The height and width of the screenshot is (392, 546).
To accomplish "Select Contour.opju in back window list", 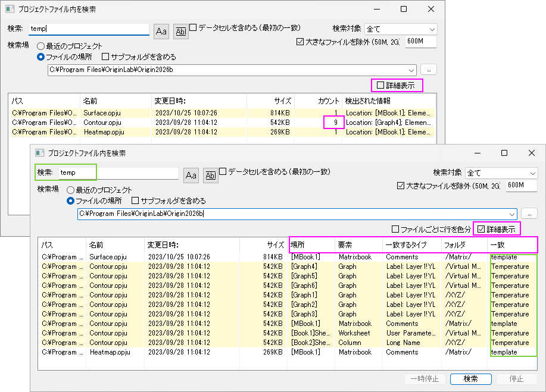I will [222, 123].
